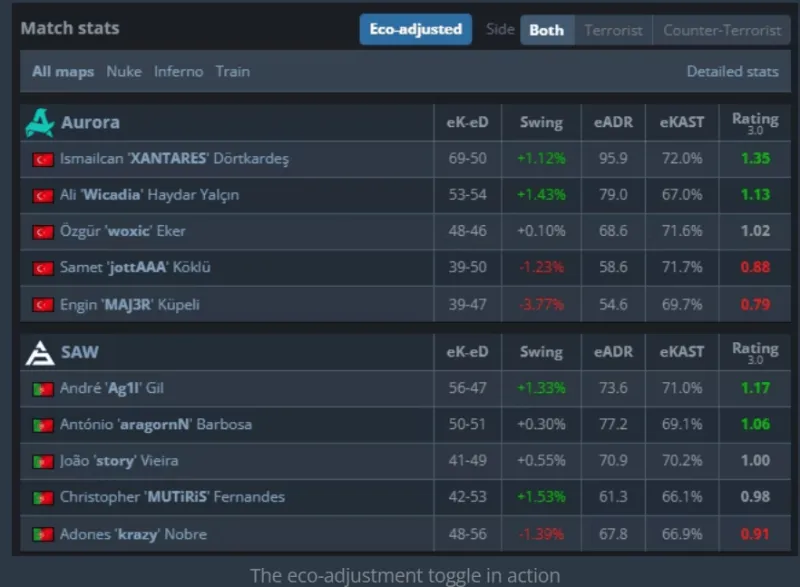The width and height of the screenshot is (800, 587).
Task: Open Özgür 'woxic' Eker player profile
Action: (x=123, y=231)
